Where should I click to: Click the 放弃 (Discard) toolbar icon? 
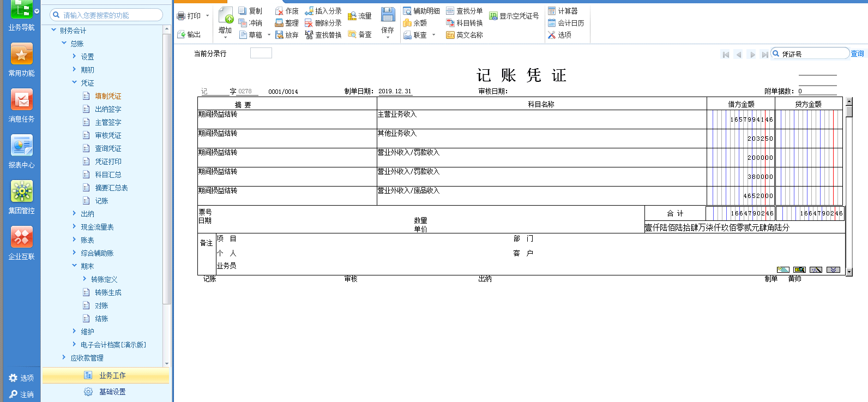click(x=279, y=35)
